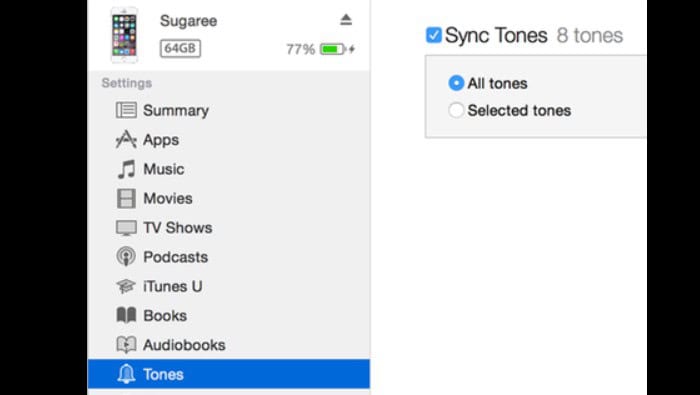Click the iPhone device thumbnail
This screenshot has width=700, height=395.
click(125, 35)
